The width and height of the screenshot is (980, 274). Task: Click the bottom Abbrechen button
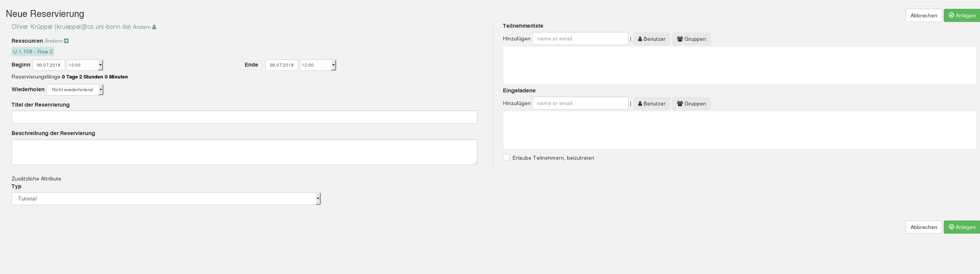[x=923, y=227]
